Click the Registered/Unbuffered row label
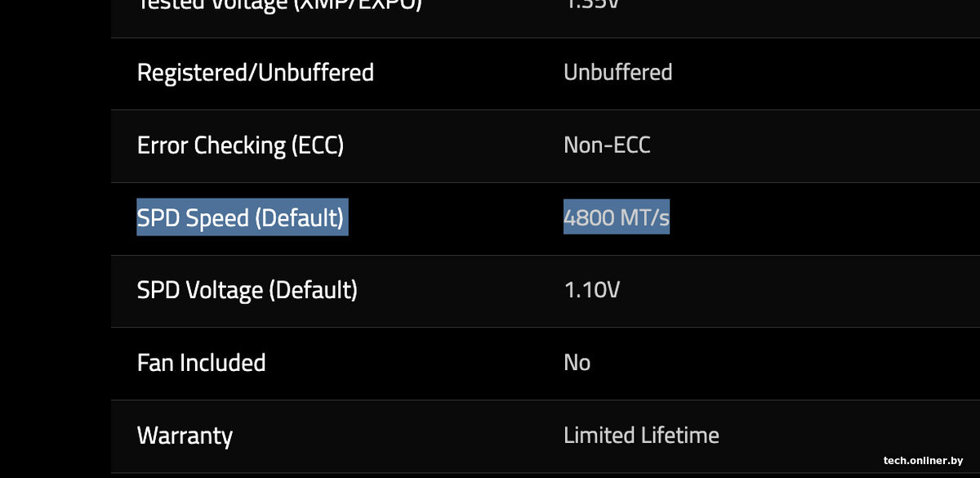The image size is (980, 478). [x=255, y=73]
